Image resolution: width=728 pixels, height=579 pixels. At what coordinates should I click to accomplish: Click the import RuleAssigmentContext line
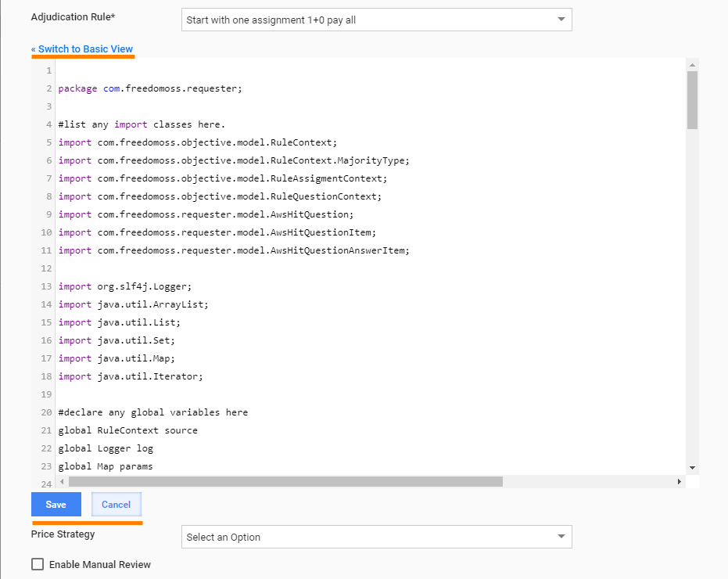(x=223, y=178)
